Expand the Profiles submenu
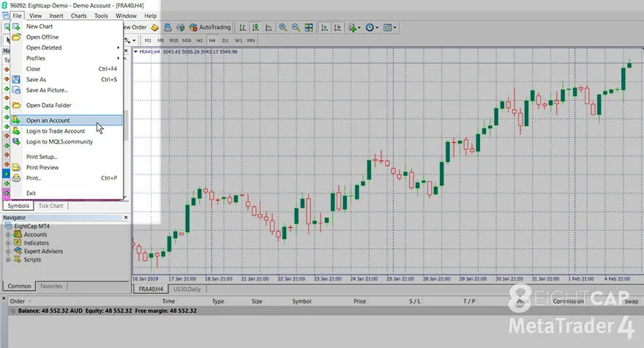Viewport: 644px width, 348px height. click(67, 59)
